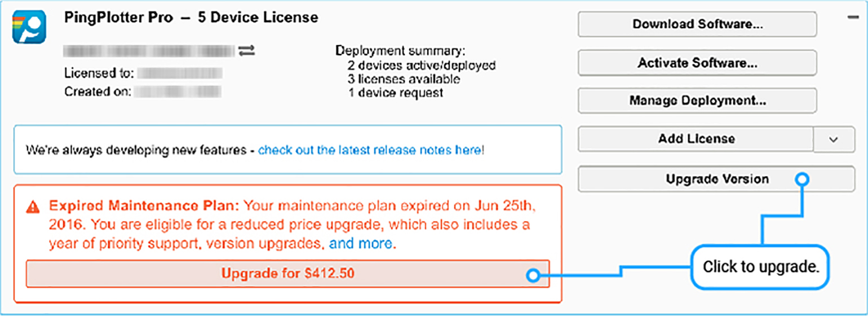Follow the "and more" link

361,244
